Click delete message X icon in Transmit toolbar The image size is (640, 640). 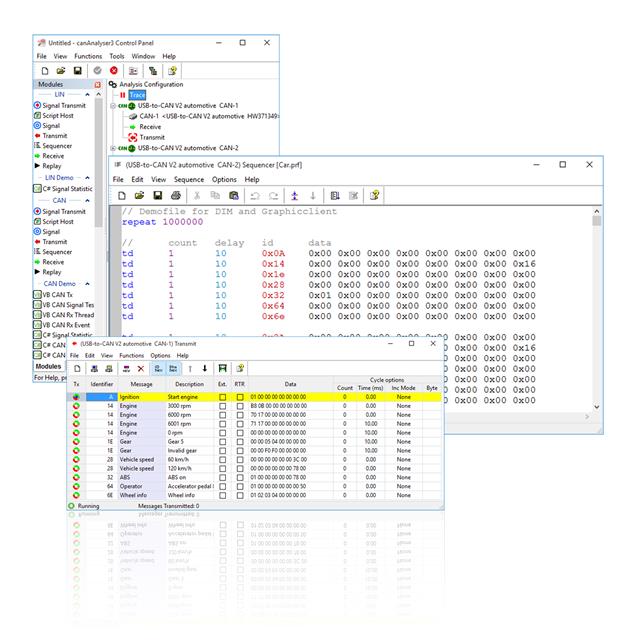coord(140,368)
